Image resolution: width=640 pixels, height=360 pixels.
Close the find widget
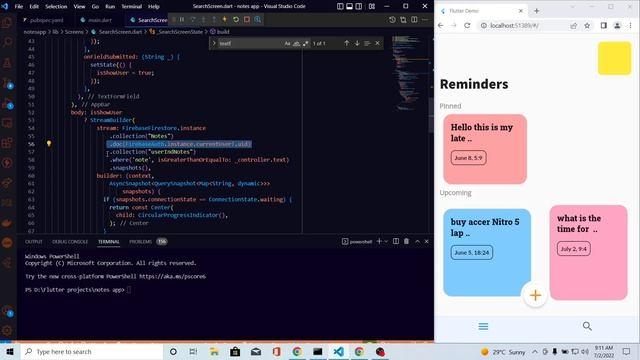pyautogui.click(x=378, y=43)
